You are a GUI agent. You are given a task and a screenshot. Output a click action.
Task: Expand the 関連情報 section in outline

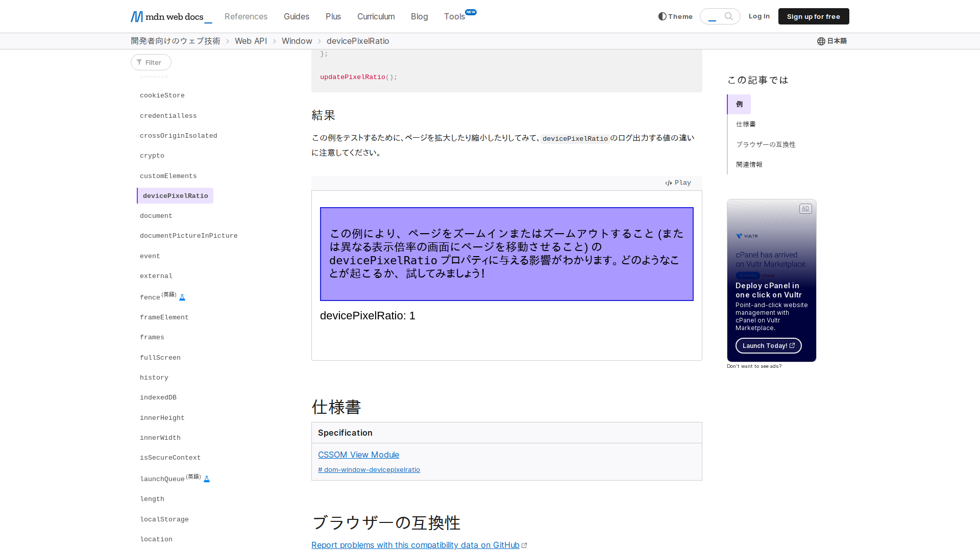click(x=749, y=164)
